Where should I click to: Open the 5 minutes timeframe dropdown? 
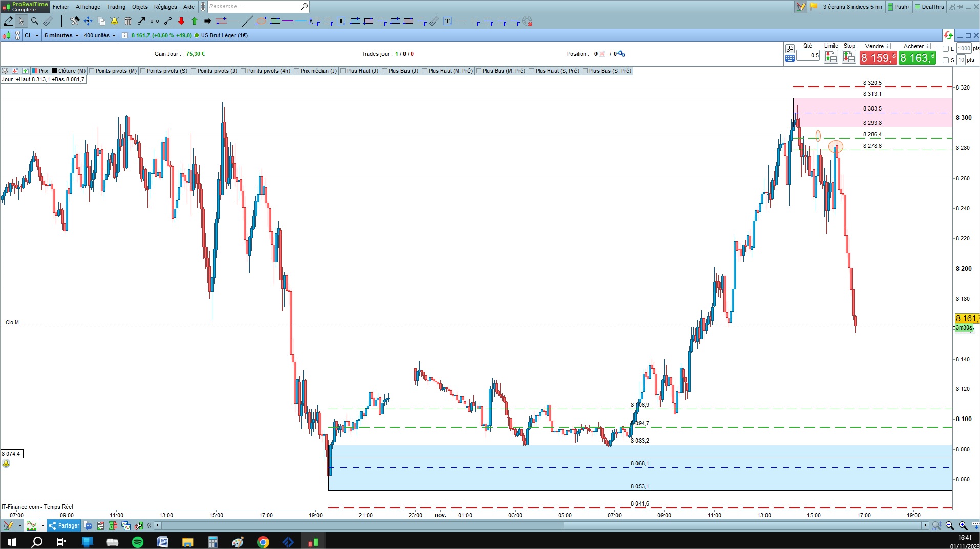(61, 35)
